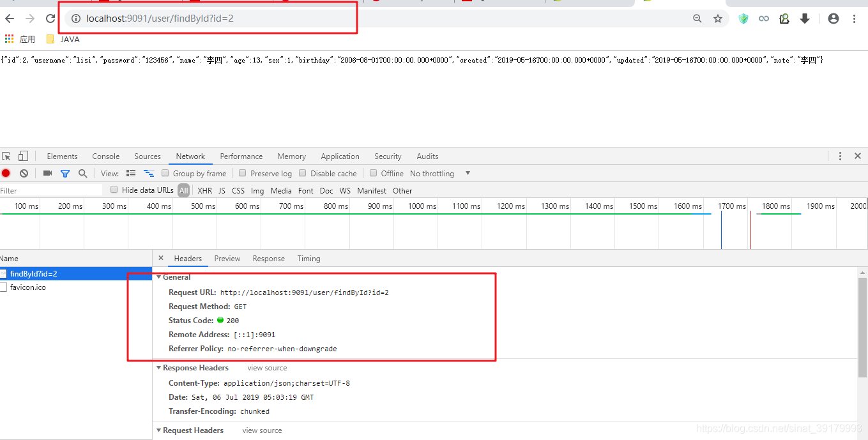Show the Timing tab of the request
The width and height of the screenshot is (868, 440).
pos(308,259)
